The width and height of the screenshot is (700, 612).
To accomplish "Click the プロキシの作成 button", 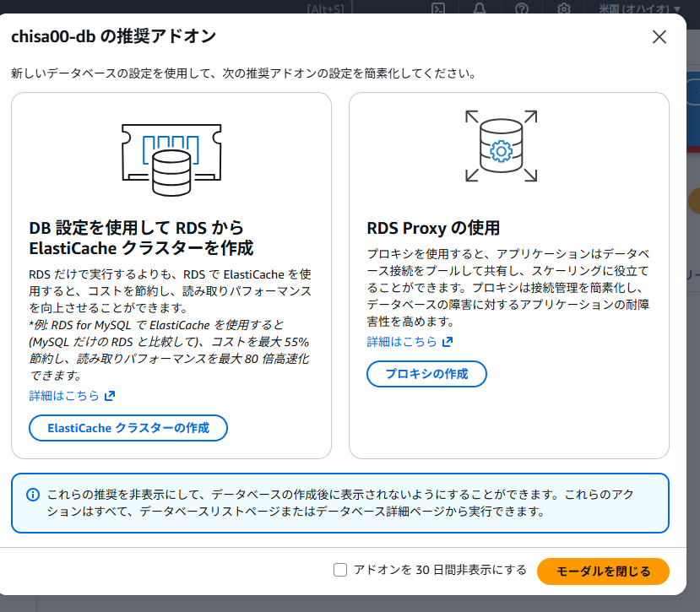I will tap(426, 374).
